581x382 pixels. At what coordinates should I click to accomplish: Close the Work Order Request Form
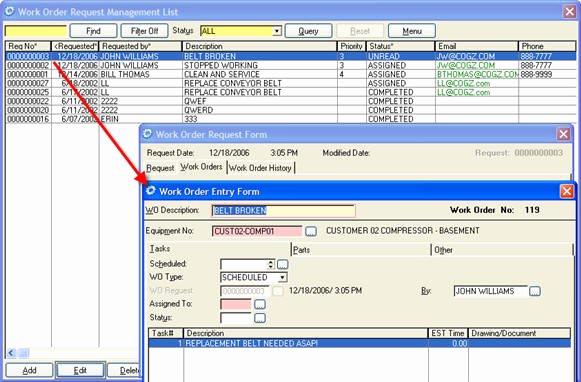click(x=564, y=134)
